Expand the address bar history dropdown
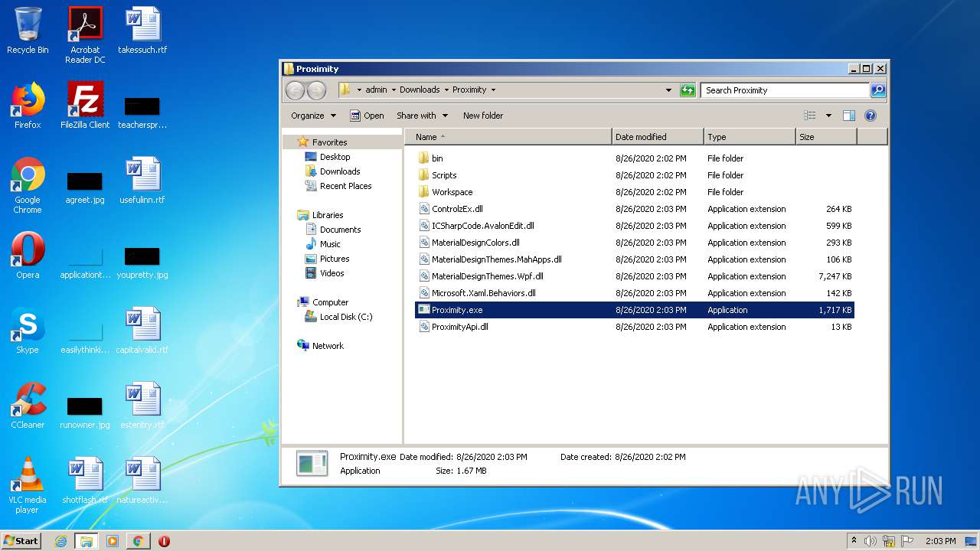 (x=668, y=90)
